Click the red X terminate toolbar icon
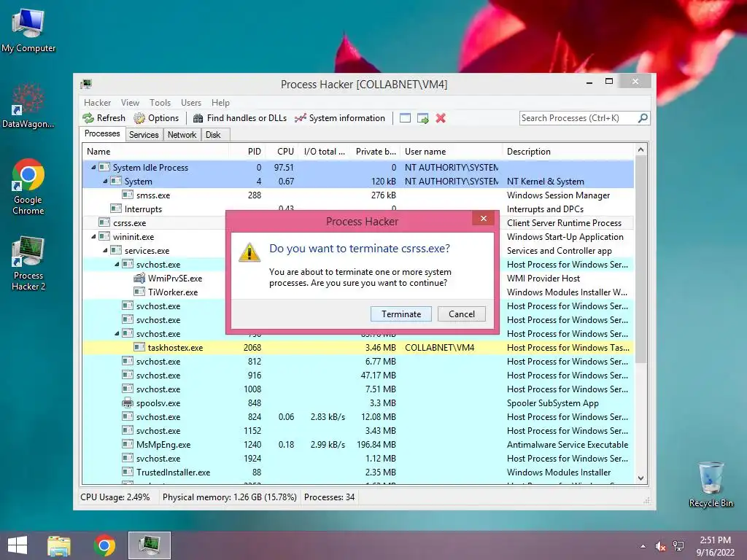747x560 pixels. pyautogui.click(x=441, y=118)
